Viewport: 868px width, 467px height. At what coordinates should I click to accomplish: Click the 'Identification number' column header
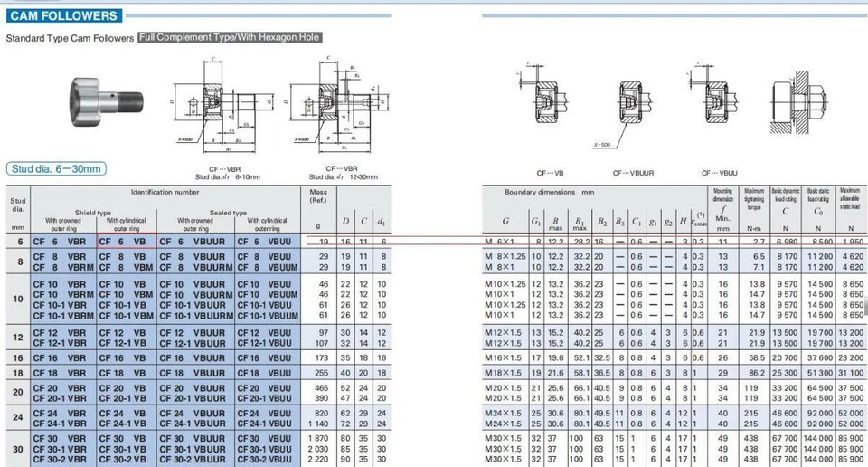tap(165, 192)
